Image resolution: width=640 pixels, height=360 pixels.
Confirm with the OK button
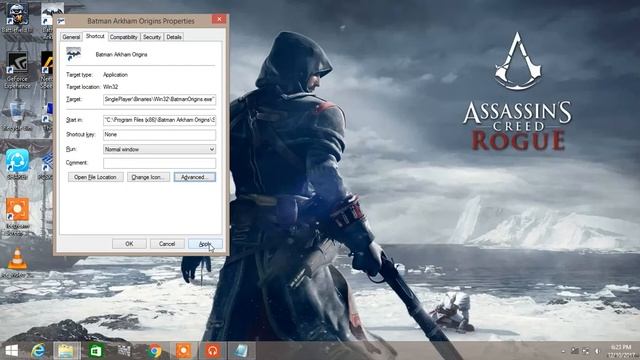pyautogui.click(x=129, y=244)
